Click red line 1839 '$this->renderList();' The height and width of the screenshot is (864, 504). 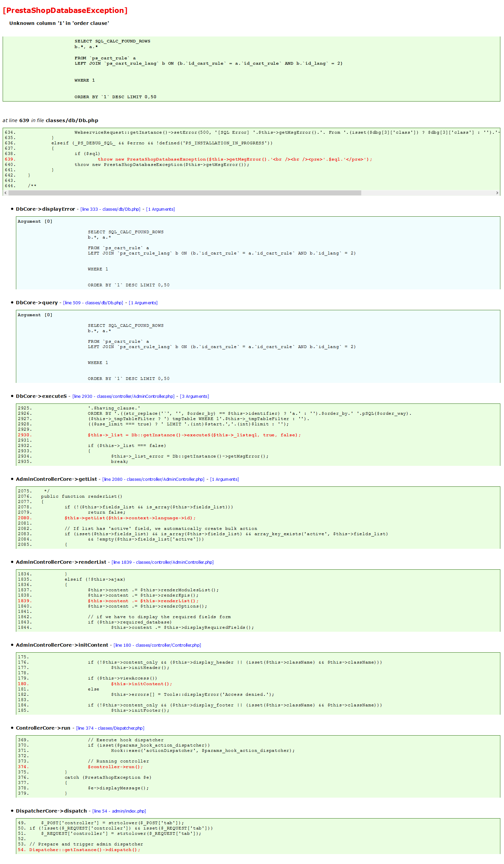tap(143, 601)
